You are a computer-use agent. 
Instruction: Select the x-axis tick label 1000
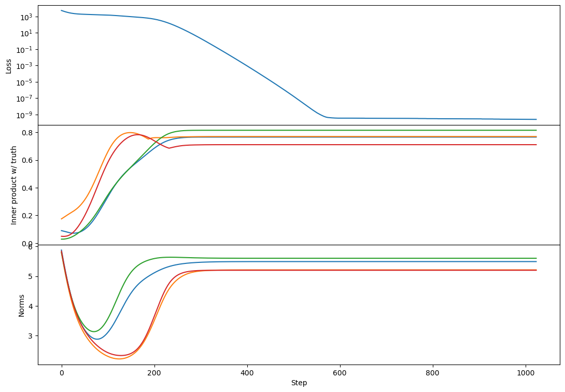click(x=525, y=372)
